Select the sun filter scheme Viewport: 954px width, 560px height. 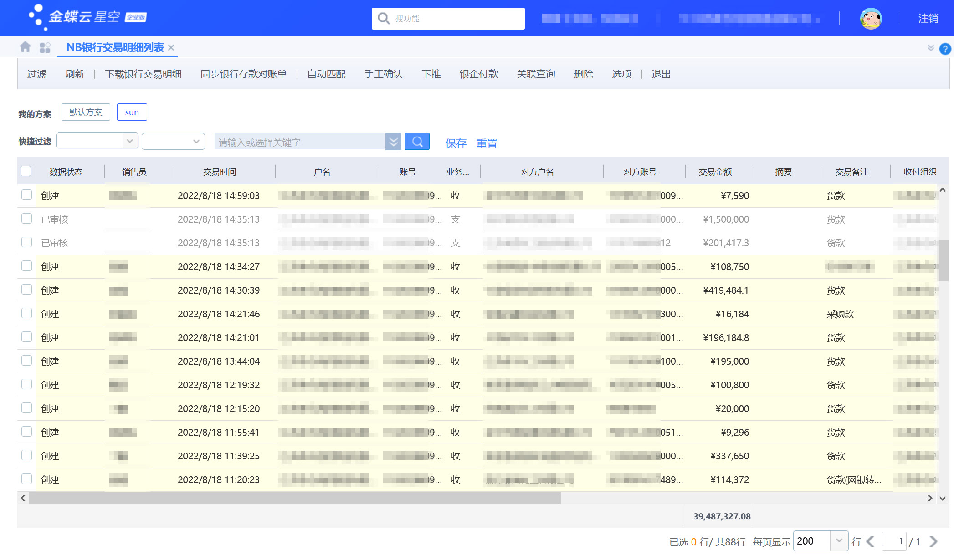(x=132, y=112)
